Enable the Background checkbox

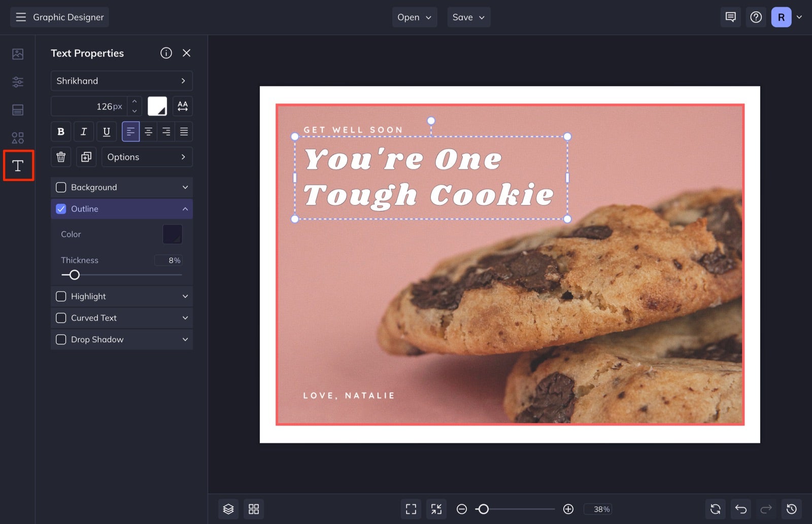[x=61, y=187]
